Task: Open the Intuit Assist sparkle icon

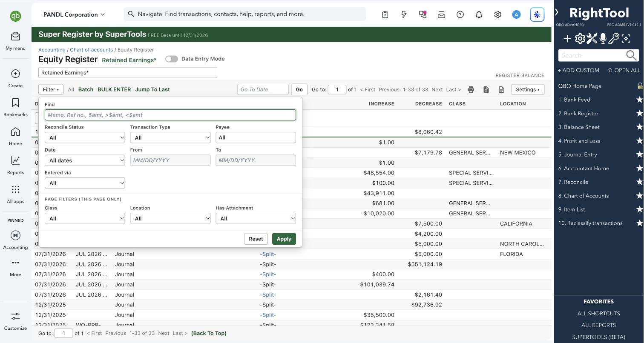Action: coord(537,14)
